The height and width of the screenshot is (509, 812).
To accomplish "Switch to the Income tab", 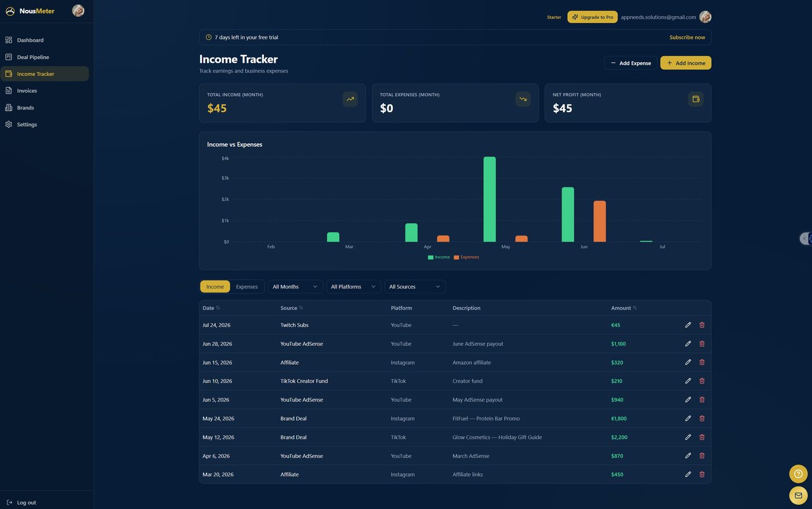I will (x=215, y=287).
